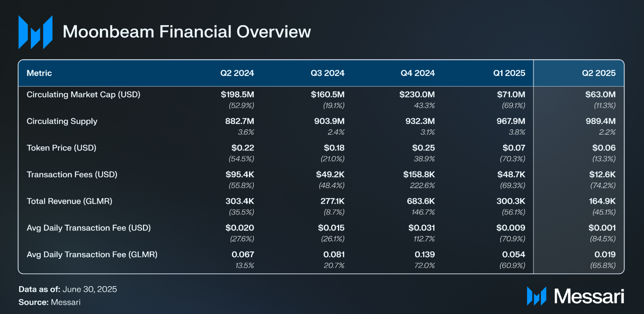Click the '164.9K' total revenue value
Screen dimensions: 644x314
tap(602, 201)
